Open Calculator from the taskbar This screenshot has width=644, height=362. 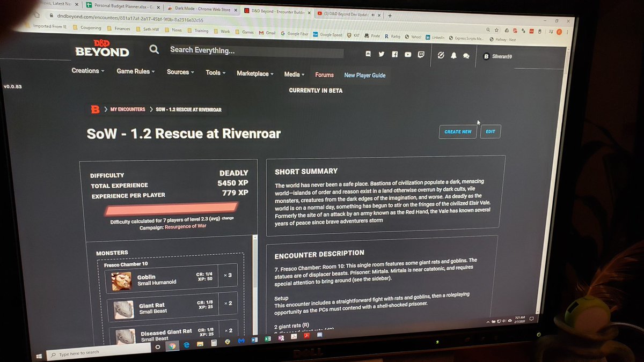(x=214, y=342)
